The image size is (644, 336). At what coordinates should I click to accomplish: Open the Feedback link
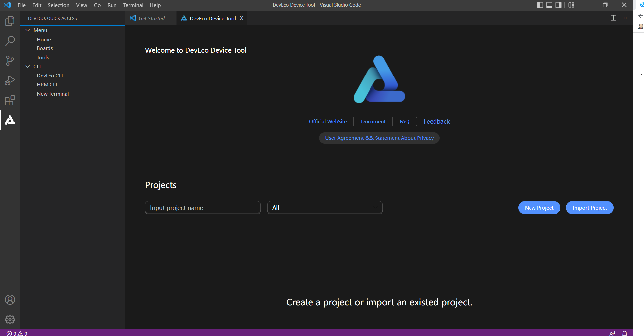436,121
